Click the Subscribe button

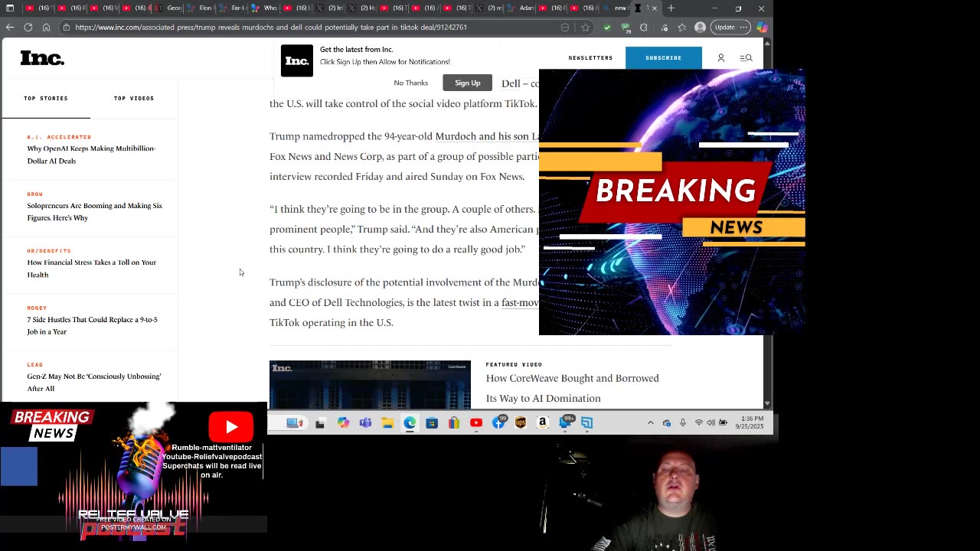663,57
